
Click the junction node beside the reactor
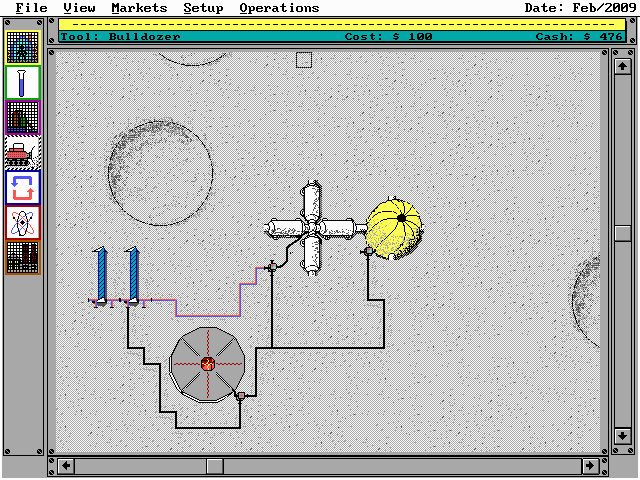point(241,396)
